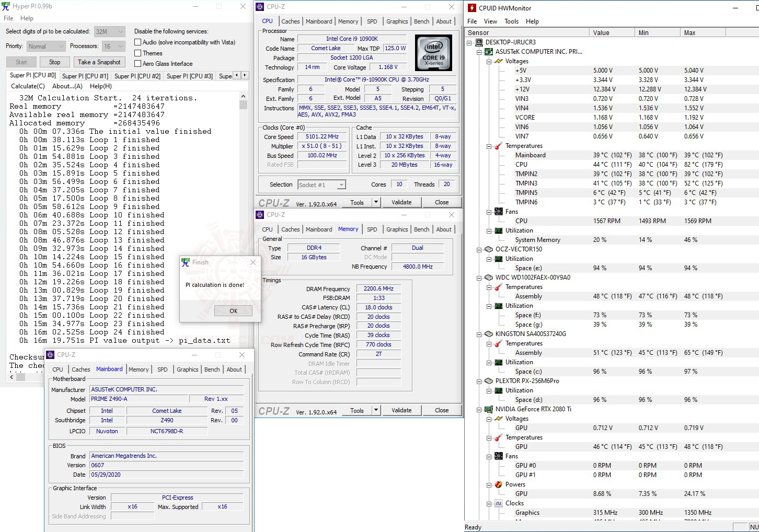Viewport: 759px width, 532px height.
Task: Check the Aero Glass Interface option
Action: point(137,63)
